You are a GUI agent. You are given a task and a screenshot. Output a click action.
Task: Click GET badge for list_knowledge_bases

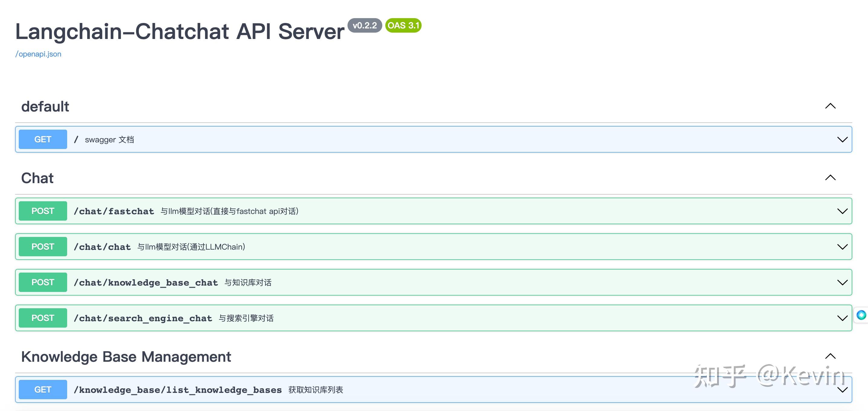(43, 390)
